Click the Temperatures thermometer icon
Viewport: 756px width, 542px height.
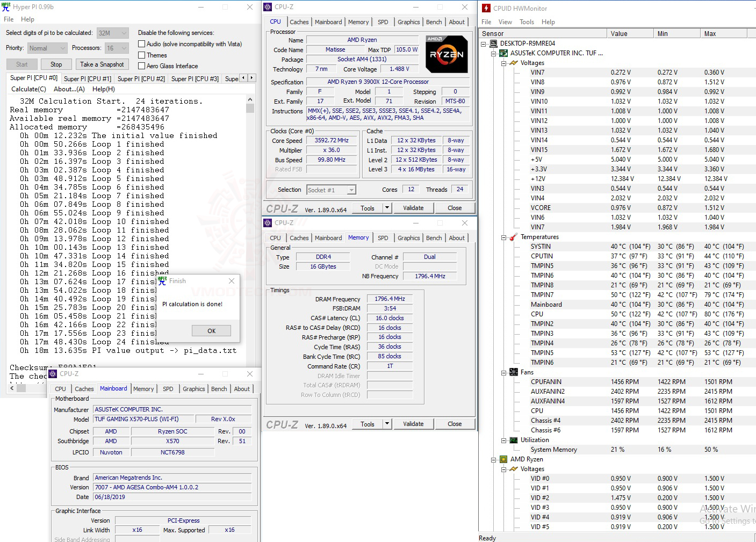tap(514, 237)
